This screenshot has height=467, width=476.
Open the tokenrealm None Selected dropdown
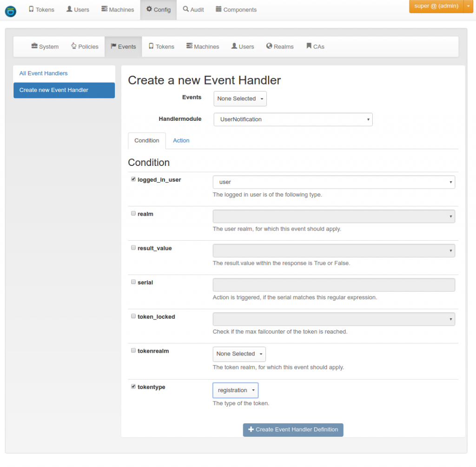pyautogui.click(x=239, y=354)
